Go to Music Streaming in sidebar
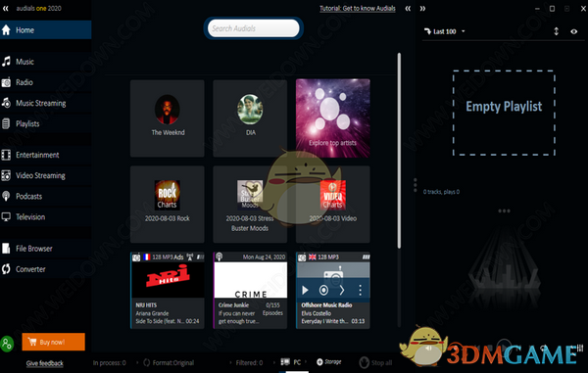This screenshot has width=588, height=373. tap(45, 103)
